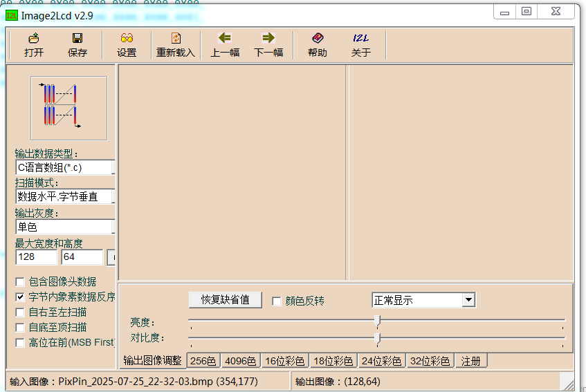Click the max width field showing 128
The width and height of the screenshot is (586, 392).
click(x=37, y=257)
